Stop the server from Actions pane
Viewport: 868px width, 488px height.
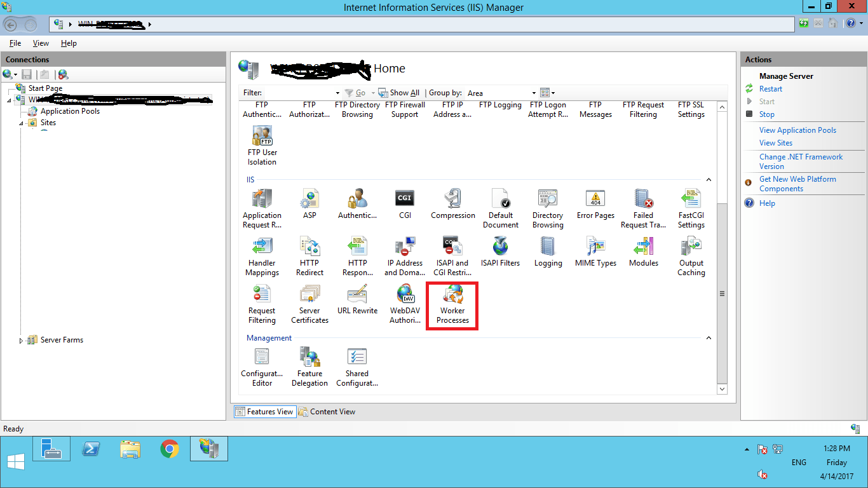(766, 114)
